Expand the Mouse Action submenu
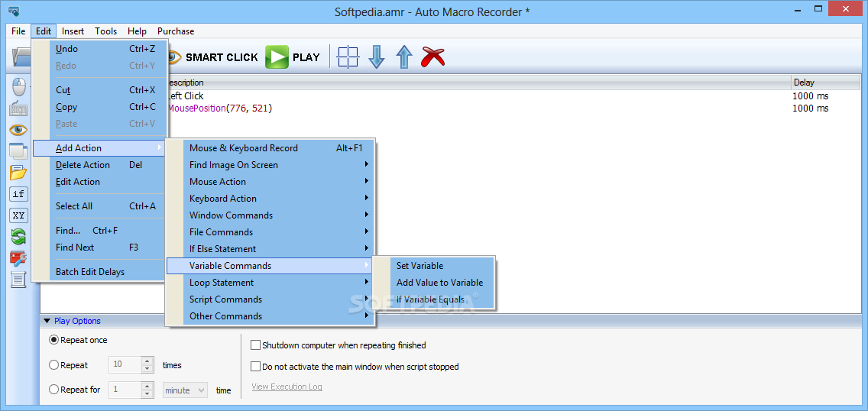This screenshot has width=868, height=411. click(x=270, y=182)
